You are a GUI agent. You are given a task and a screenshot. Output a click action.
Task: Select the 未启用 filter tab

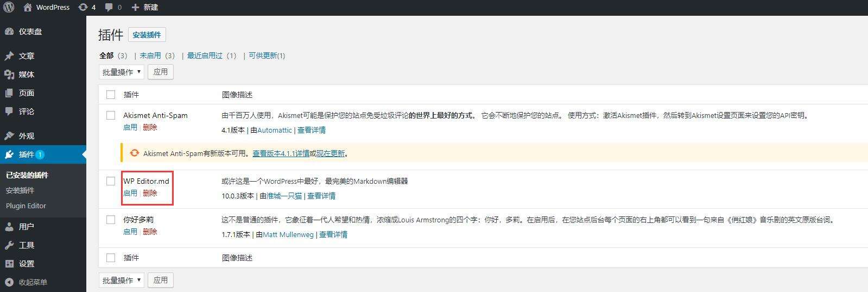(150, 55)
